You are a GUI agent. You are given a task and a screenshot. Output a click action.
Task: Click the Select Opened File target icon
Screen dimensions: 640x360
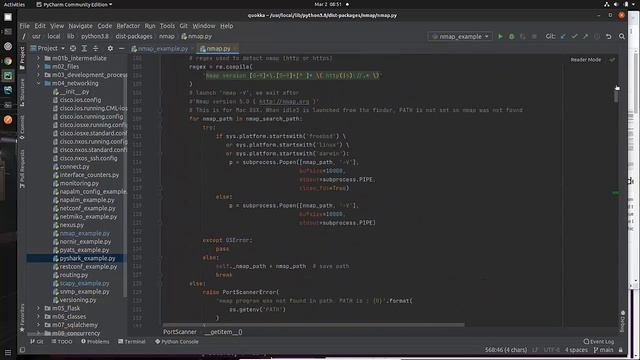(73, 48)
